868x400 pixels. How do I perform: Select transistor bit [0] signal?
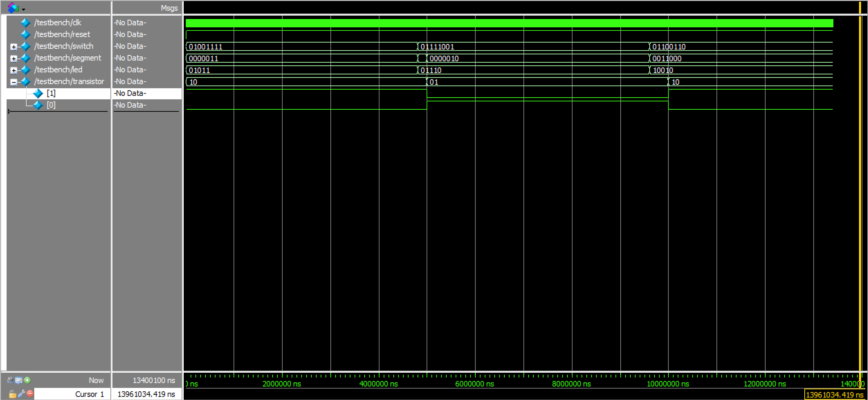pos(51,105)
